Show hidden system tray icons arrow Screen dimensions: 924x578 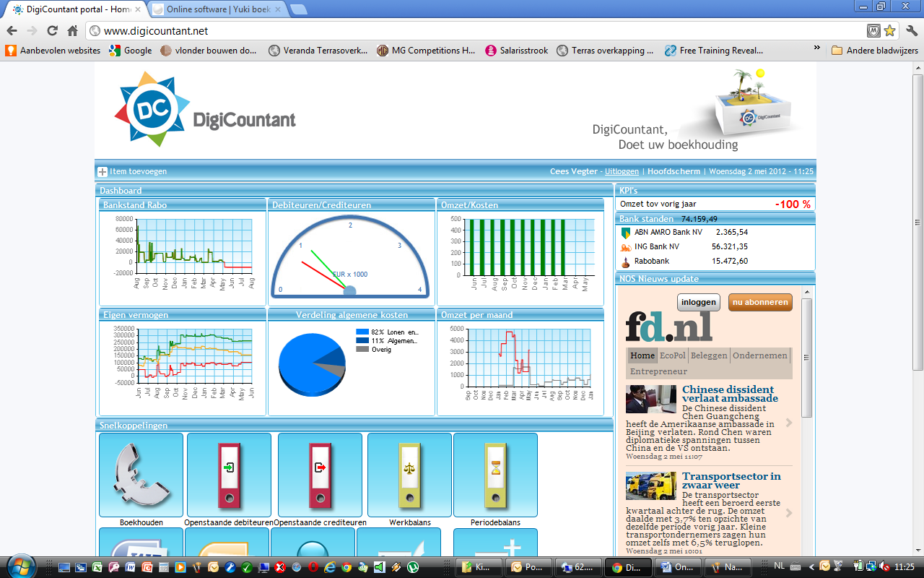pos(812,567)
